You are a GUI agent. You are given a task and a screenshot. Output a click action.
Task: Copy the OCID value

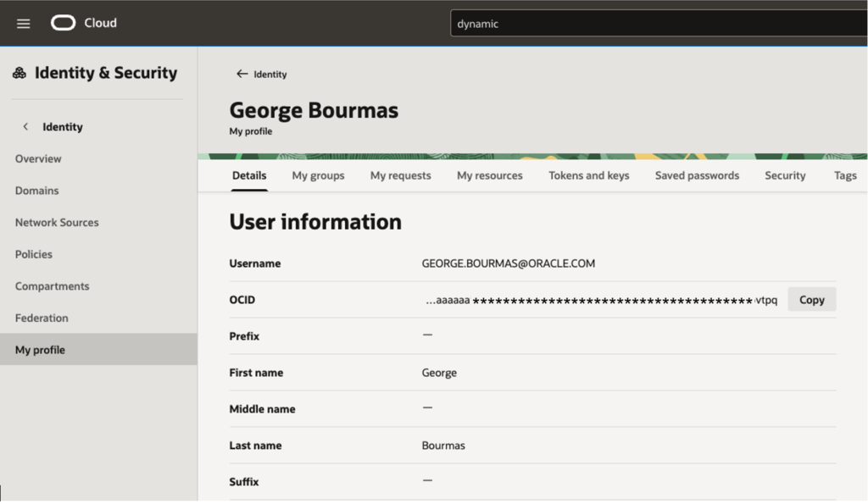[811, 299]
